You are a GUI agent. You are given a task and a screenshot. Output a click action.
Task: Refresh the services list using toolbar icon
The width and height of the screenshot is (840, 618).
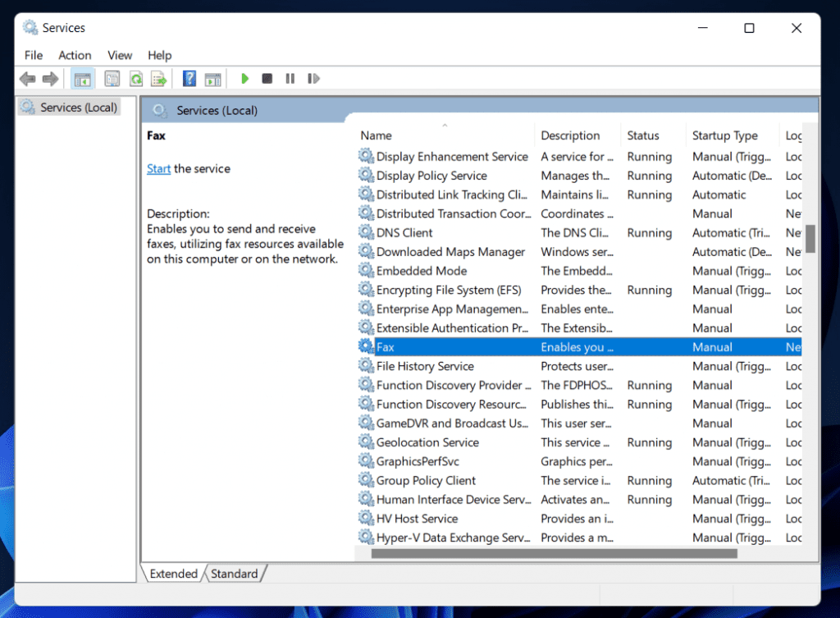tap(135, 78)
